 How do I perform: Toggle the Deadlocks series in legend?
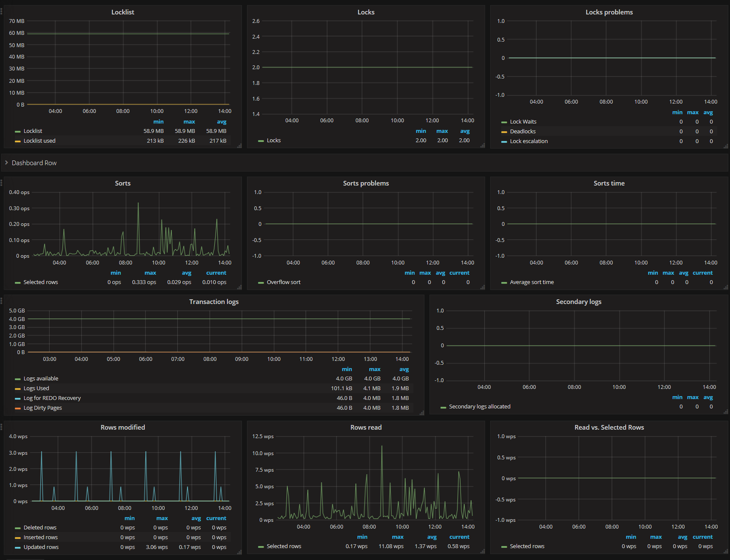522,132
